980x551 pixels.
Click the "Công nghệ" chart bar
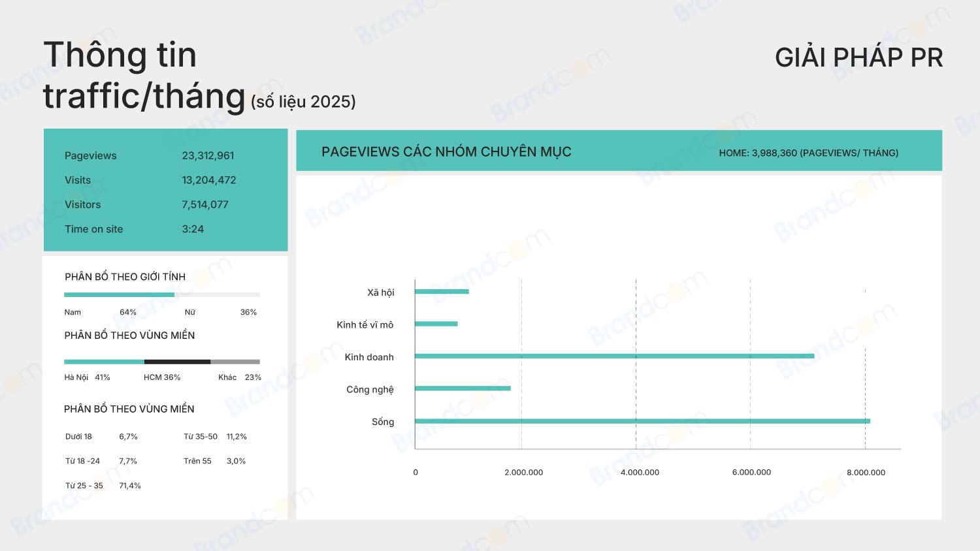(x=463, y=388)
